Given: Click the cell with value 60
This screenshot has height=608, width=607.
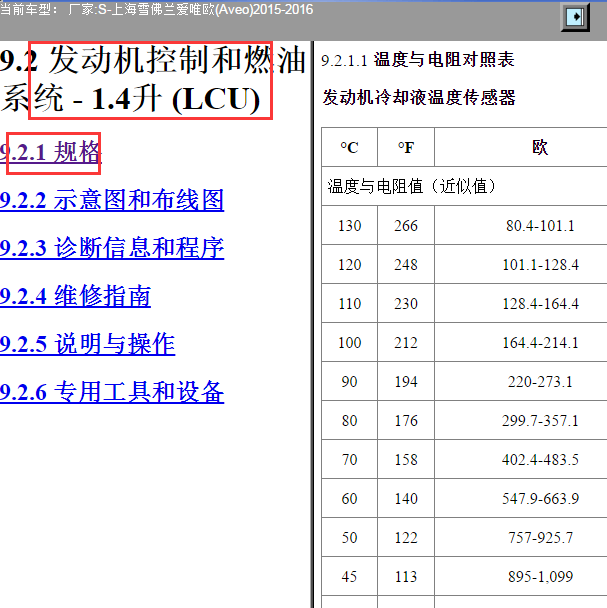Looking at the screenshot, I should point(349,499).
